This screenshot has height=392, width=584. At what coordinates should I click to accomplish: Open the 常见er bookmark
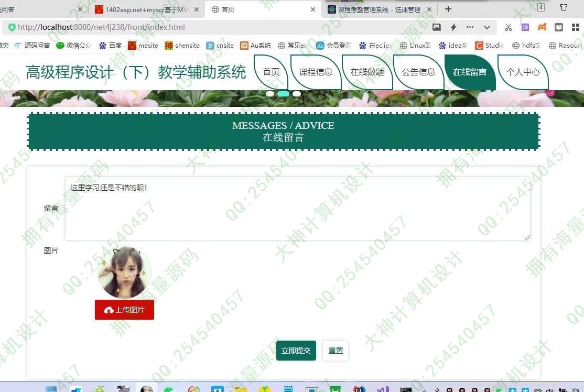point(293,46)
